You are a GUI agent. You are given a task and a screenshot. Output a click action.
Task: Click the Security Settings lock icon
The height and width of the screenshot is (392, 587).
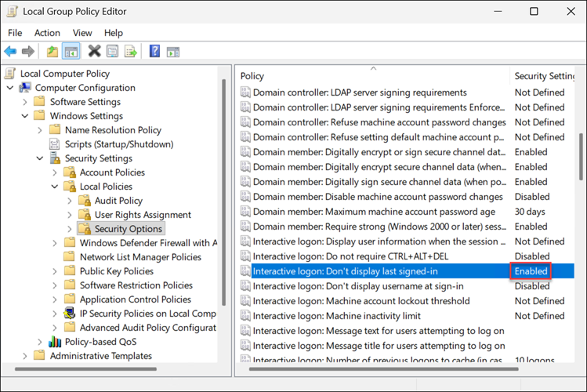click(x=55, y=158)
